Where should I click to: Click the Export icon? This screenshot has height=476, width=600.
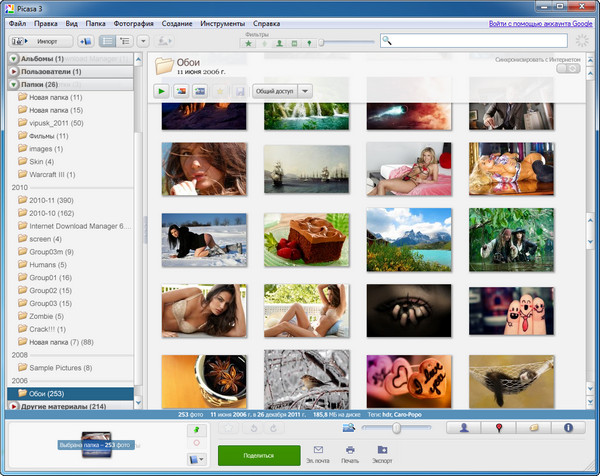coord(382,451)
